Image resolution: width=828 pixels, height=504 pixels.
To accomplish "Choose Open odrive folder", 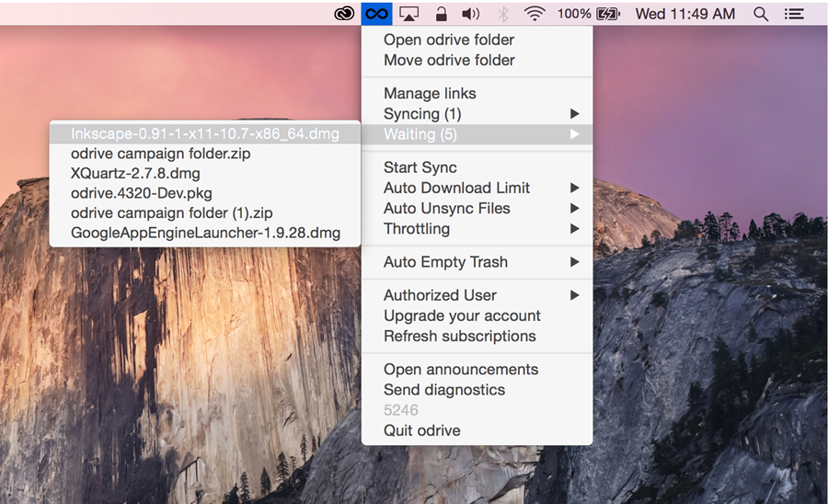I will (477, 40).
